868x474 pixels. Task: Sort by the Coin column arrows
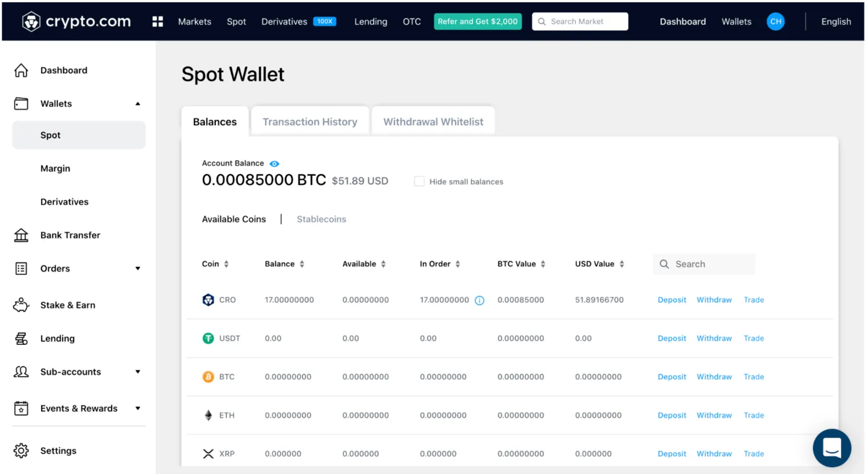coord(226,264)
